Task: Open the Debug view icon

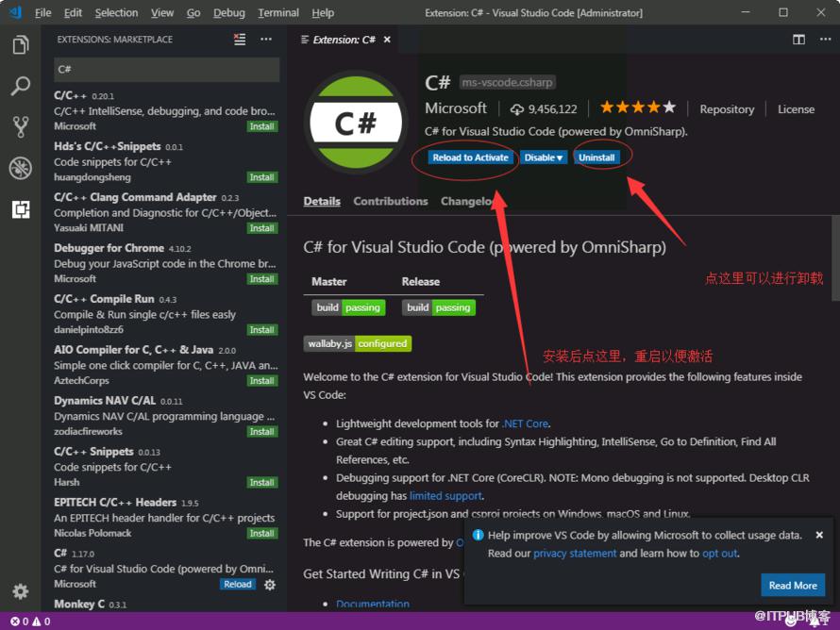Action: [x=21, y=168]
